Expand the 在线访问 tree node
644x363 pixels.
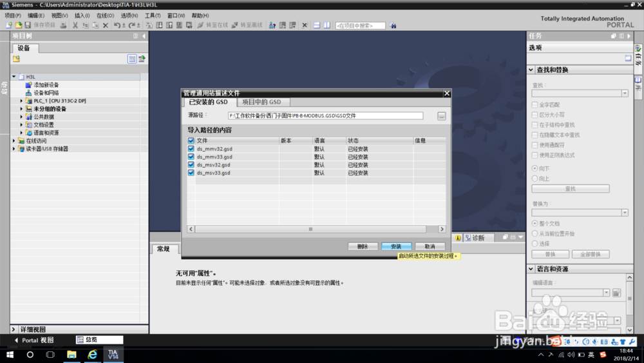point(14,141)
